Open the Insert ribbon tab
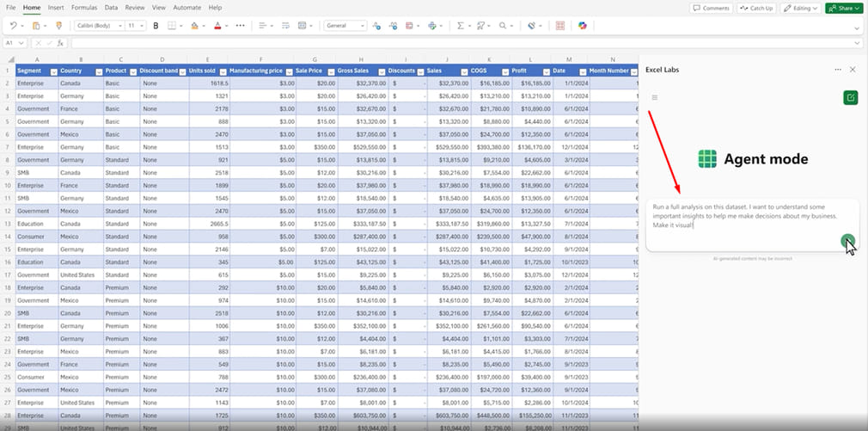Image resolution: width=868 pixels, height=431 pixels. [55, 7]
